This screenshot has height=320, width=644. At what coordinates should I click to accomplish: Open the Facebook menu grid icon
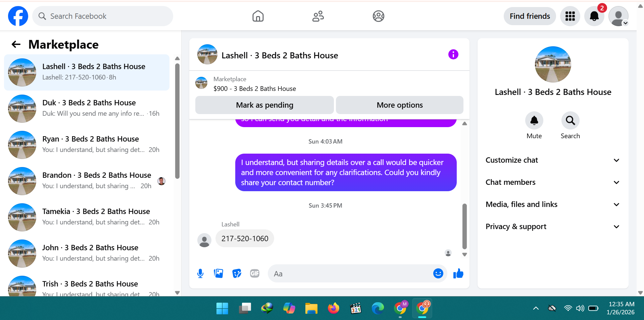click(570, 16)
